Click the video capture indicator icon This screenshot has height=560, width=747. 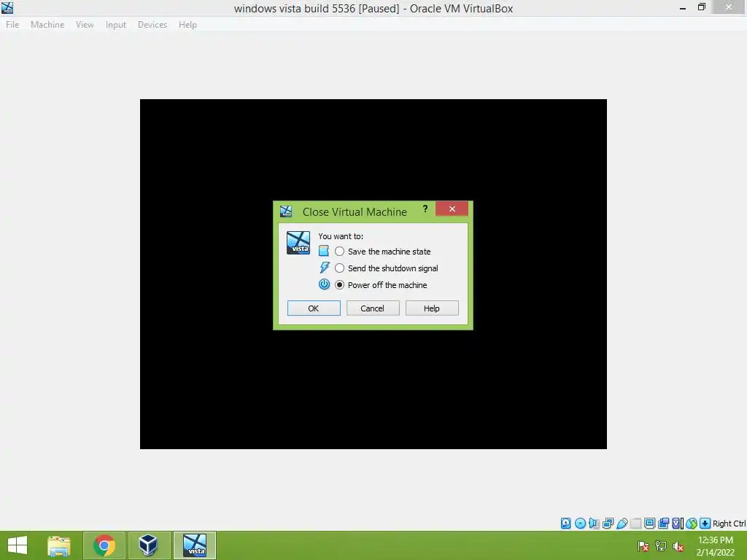[x=663, y=524]
